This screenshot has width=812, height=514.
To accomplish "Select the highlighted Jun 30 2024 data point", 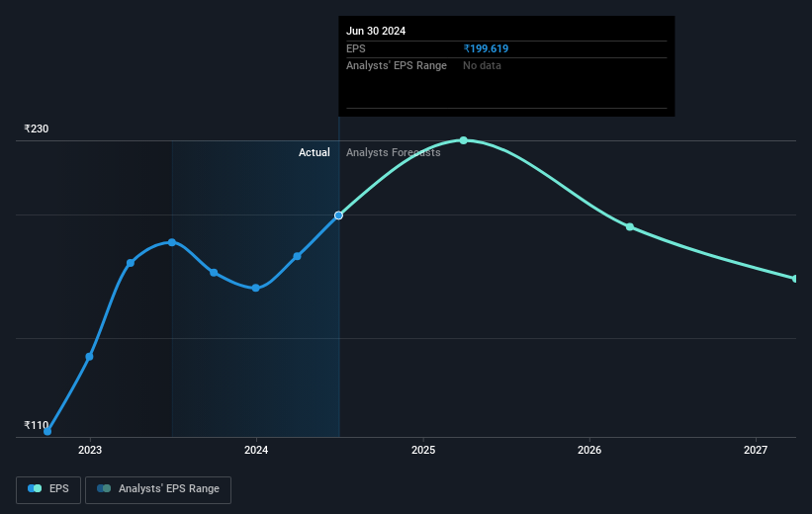I will [338, 215].
